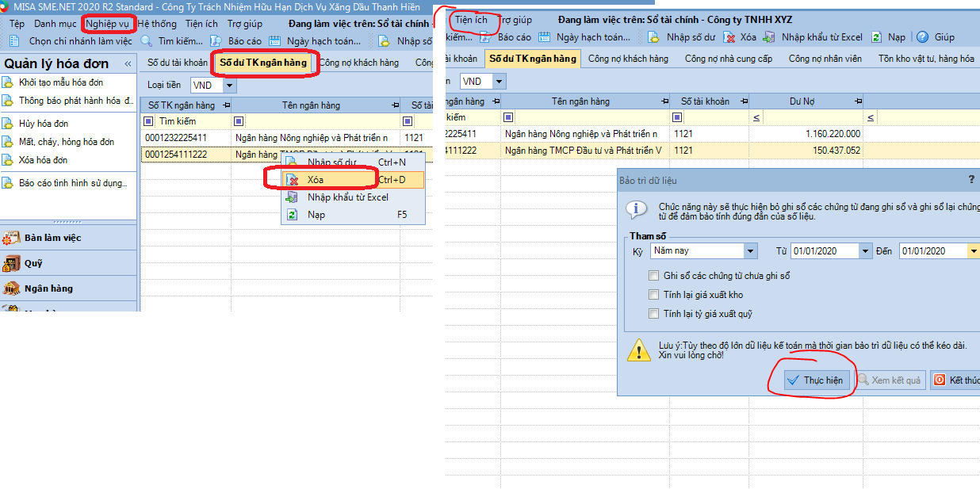Screen dimensions: 980x489
Task: Choose Nạp from the context menu
Action: tap(354, 215)
